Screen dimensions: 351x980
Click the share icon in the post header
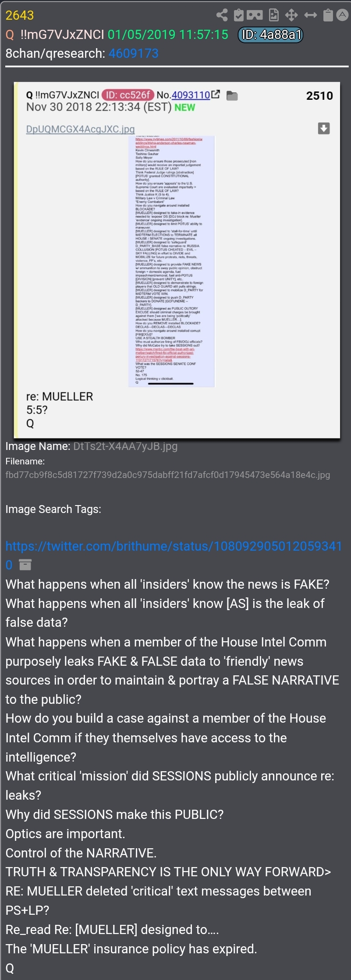(x=222, y=15)
